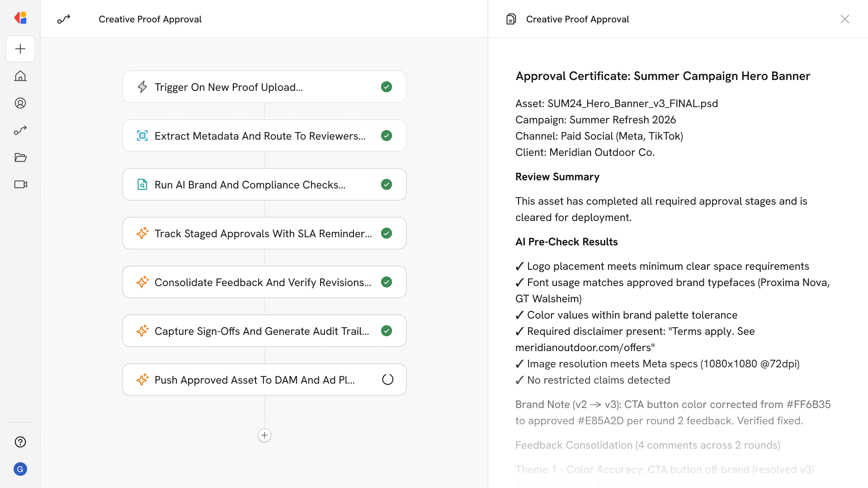Open the help question mark icon

[x=20, y=442]
